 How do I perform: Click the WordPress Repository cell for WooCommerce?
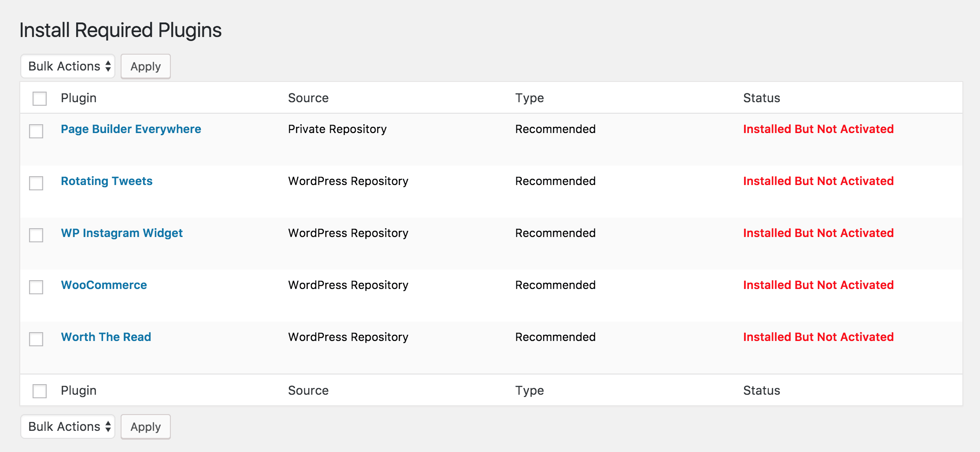click(348, 285)
